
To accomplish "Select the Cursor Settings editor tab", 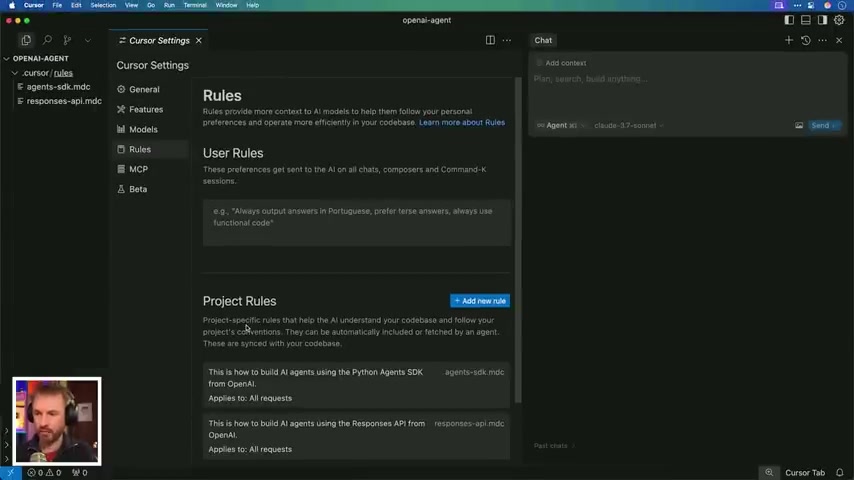I will (159, 40).
